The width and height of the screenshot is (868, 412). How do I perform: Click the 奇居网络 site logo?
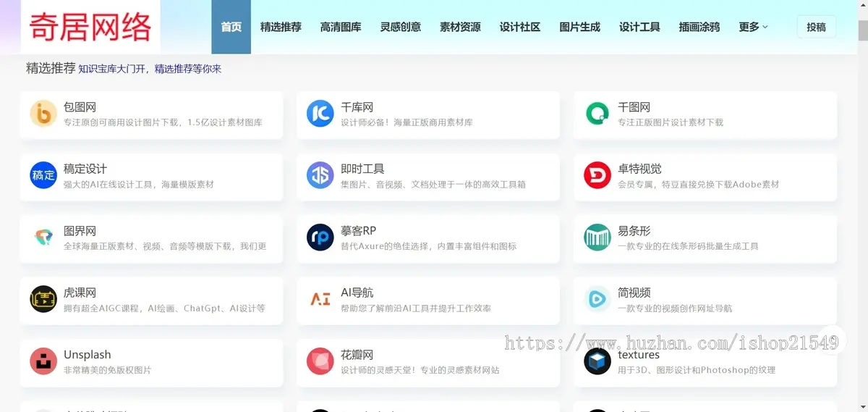click(x=90, y=28)
